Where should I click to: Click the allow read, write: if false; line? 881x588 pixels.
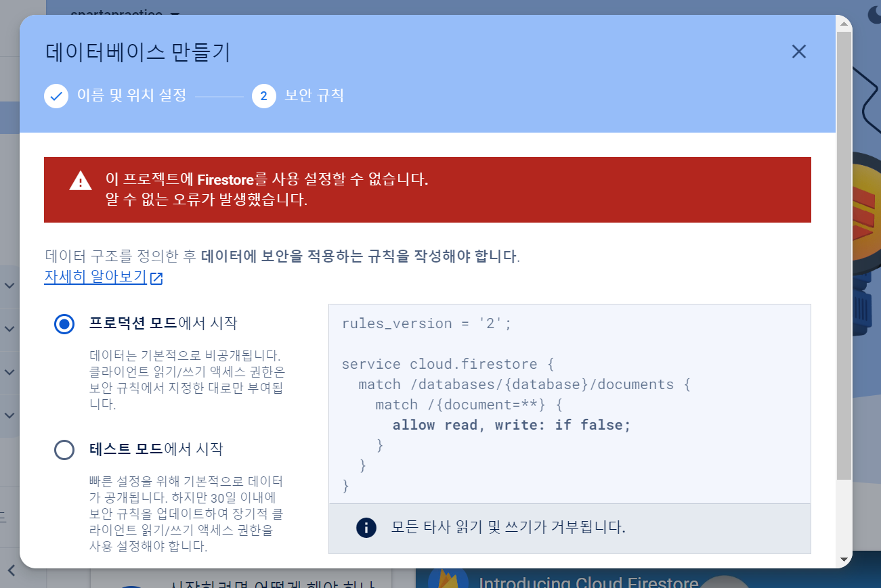[x=511, y=425]
